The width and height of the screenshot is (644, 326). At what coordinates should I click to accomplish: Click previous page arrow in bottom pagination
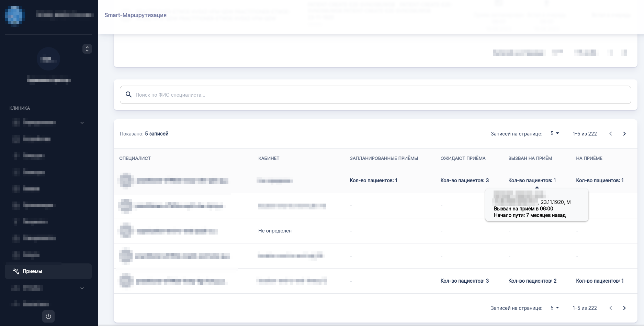pyautogui.click(x=611, y=308)
